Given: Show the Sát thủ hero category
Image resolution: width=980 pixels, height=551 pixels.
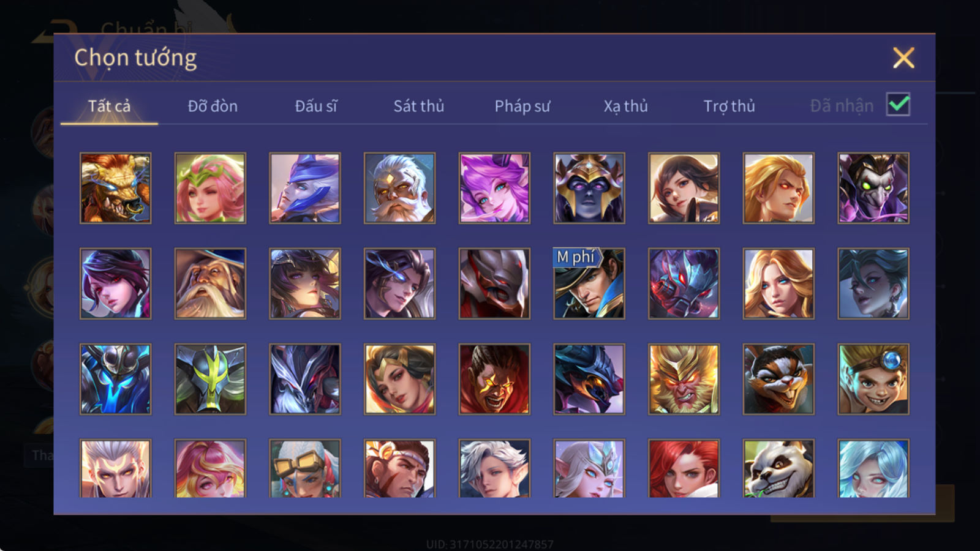Looking at the screenshot, I should pos(418,106).
